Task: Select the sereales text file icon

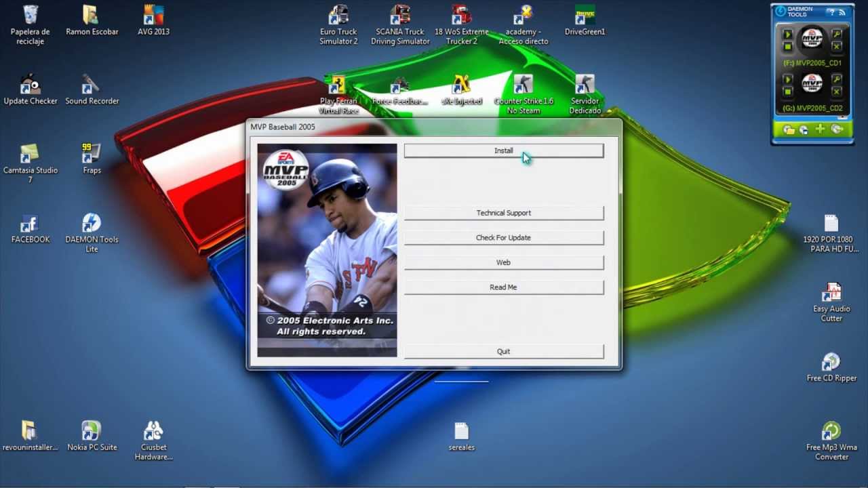Action: point(461,436)
